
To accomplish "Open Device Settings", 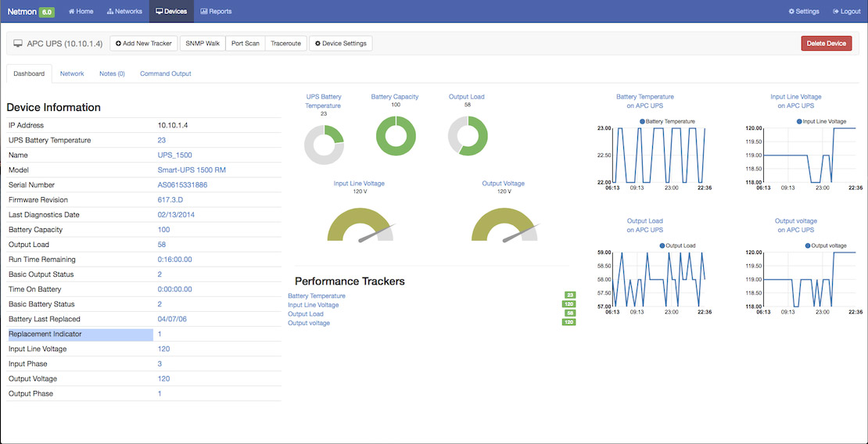I will tap(340, 43).
